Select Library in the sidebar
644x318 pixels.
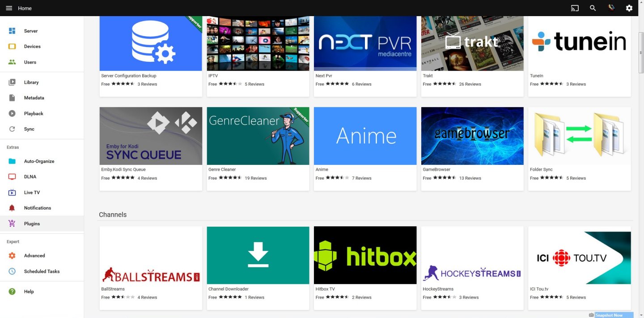point(42,82)
